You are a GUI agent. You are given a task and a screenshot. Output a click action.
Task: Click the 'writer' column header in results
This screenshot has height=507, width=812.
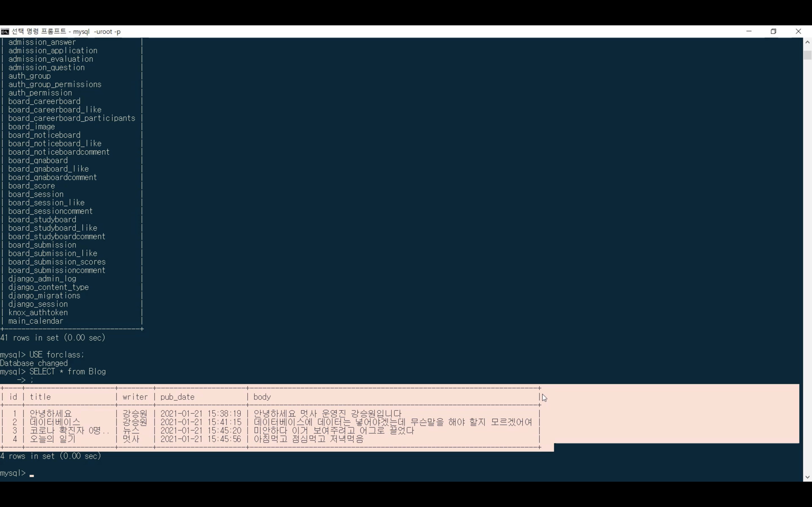coord(135,397)
